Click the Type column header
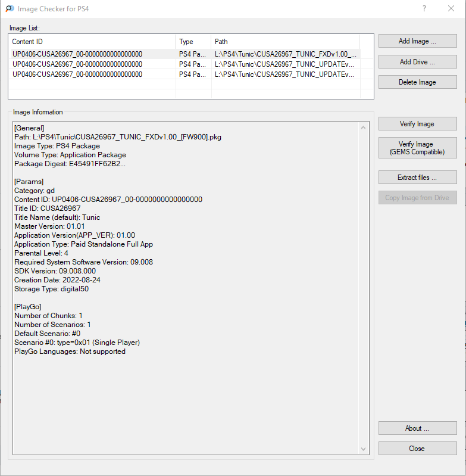This screenshot has height=476, width=466. click(x=193, y=42)
